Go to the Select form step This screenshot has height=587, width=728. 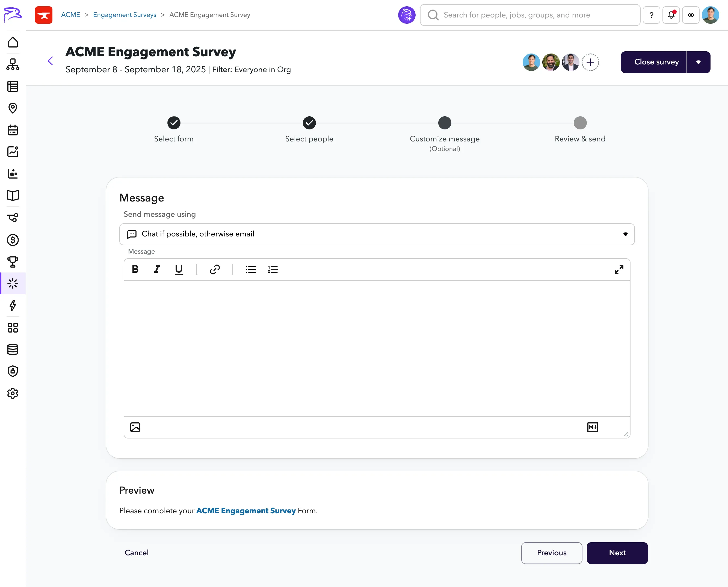[174, 123]
